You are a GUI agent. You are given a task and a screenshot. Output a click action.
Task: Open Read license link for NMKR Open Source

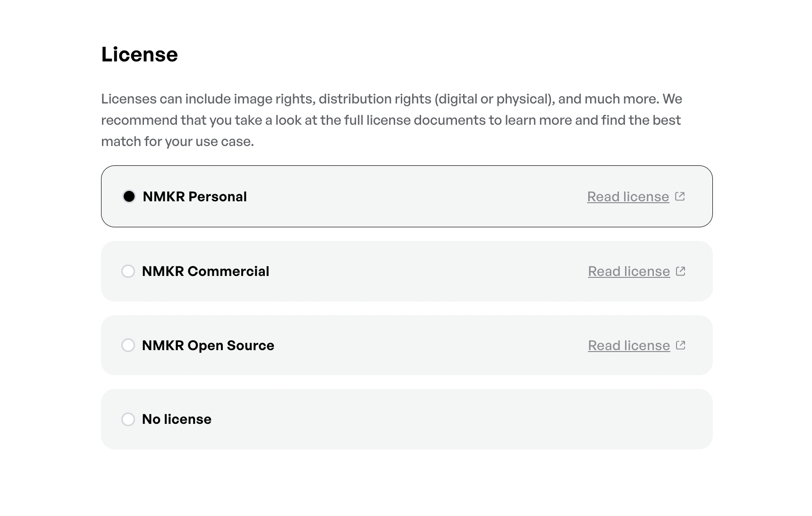[629, 345]
